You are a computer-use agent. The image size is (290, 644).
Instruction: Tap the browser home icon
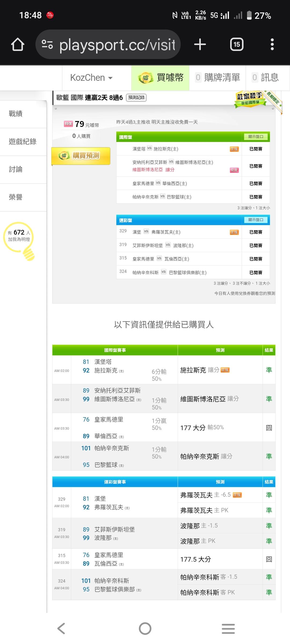[18, 44]
